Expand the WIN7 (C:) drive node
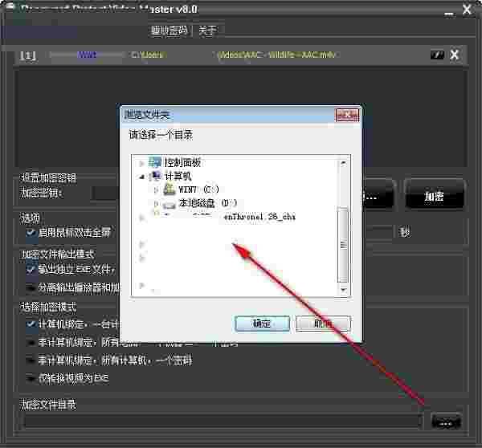Screen dimensions: 482x448 156,190
